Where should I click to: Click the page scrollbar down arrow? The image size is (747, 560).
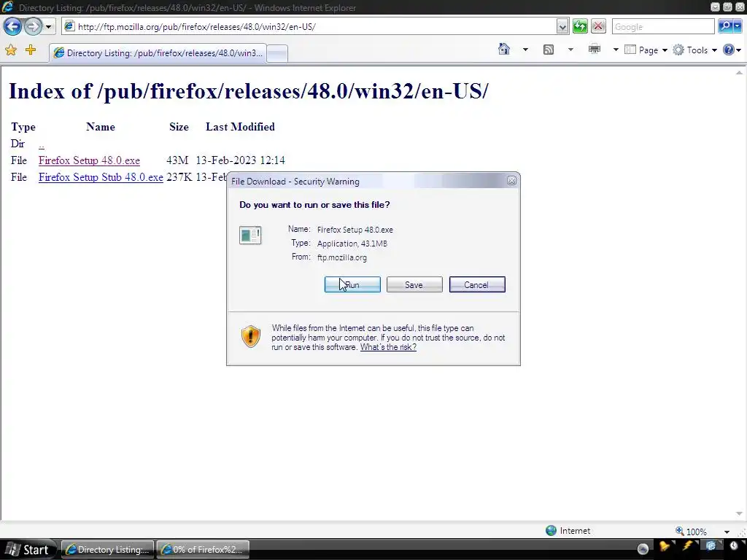[x=739, y=514]
